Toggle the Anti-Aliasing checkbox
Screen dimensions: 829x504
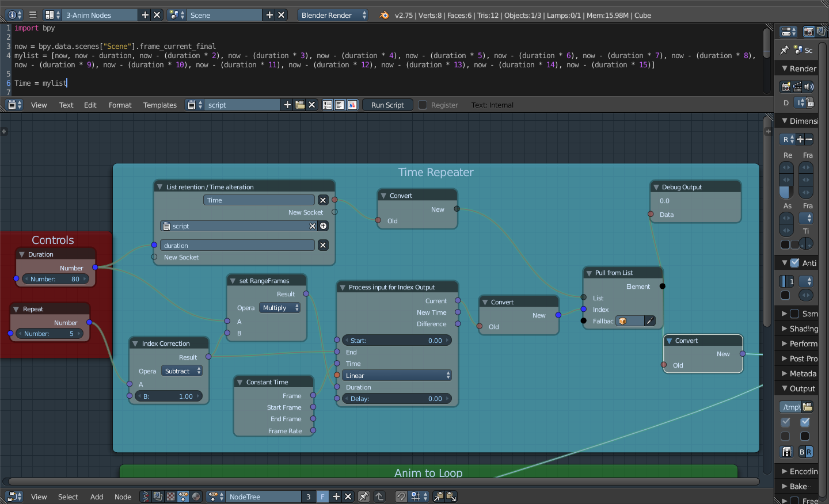(795, 263)
